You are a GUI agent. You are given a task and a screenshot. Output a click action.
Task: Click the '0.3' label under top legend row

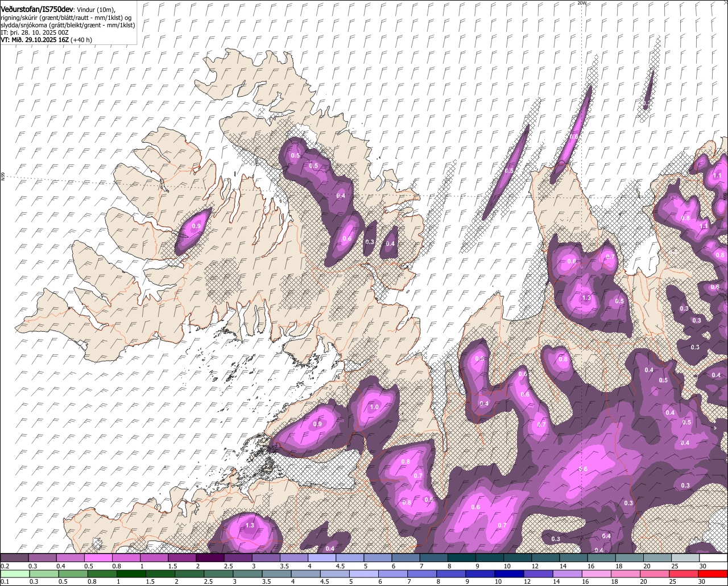pos(34,567)
